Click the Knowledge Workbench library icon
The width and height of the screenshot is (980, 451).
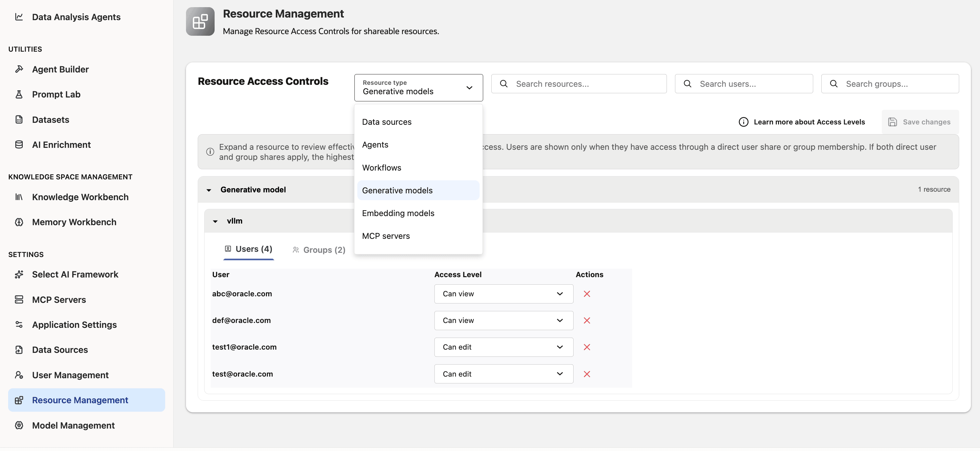(x=19, y=197)
